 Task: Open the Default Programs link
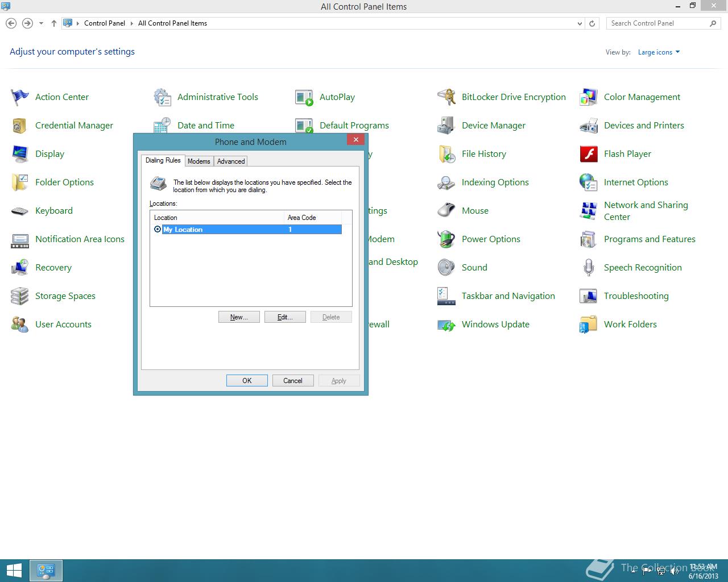354,126
